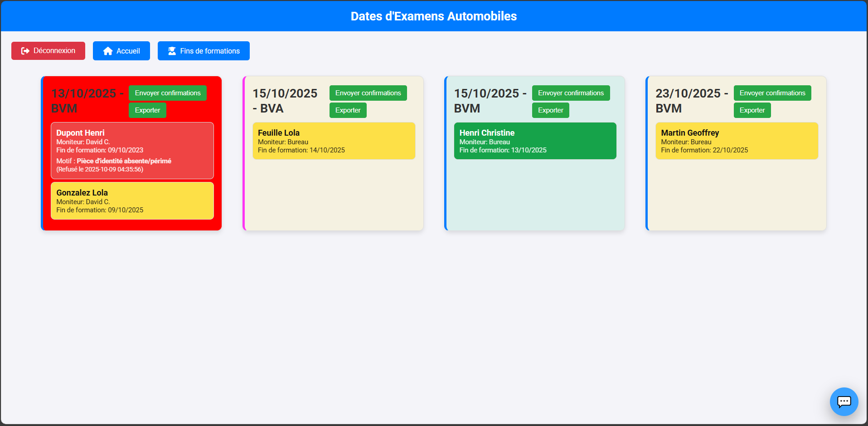Send confirmations for 15/10/2025 BVA exam
The image size is (868, 426).
pyautogui.click(x=368, y=93)
